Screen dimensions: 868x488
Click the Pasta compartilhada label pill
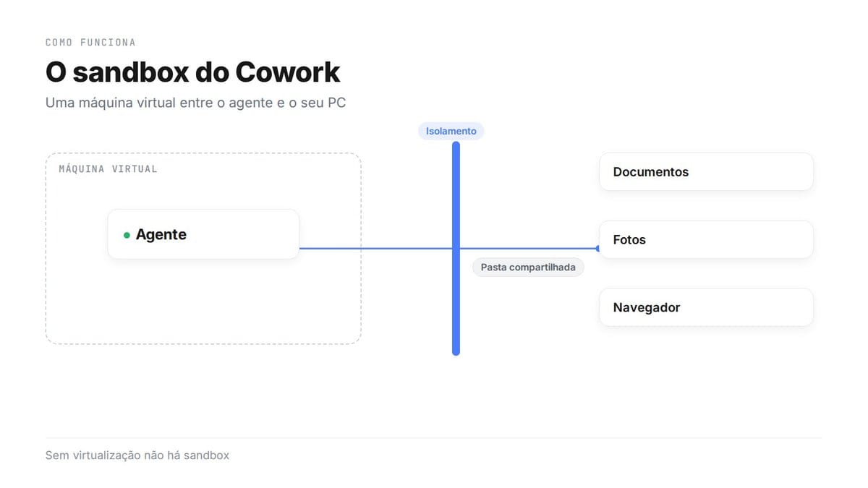[x=528, y=267]
